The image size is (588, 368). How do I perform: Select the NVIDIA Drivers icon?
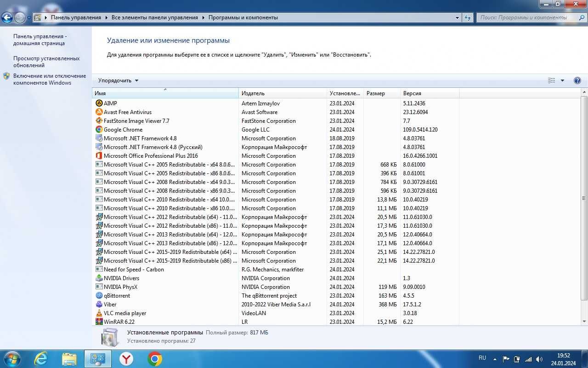[99, 278]
